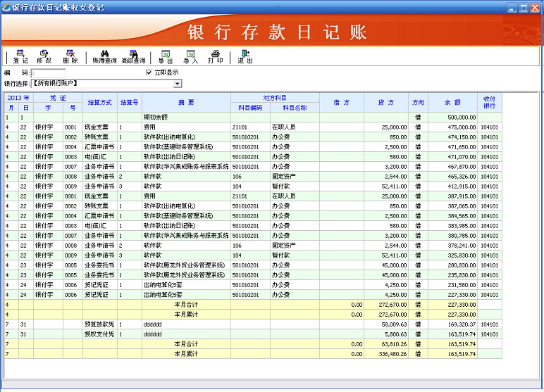
Task: Click the balance cell 474,150.00
Action: pyautogui.click(x=453, y=137)
